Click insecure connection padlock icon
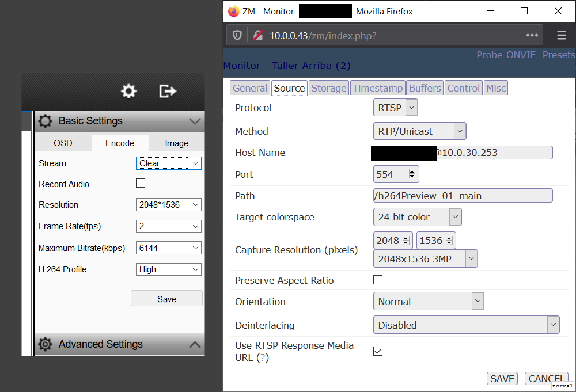Screen dimensions: 576x392 pos(258,36)
